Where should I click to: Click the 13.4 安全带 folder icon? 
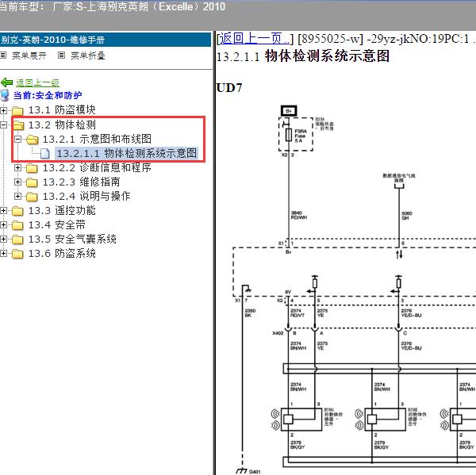[17, 225]
